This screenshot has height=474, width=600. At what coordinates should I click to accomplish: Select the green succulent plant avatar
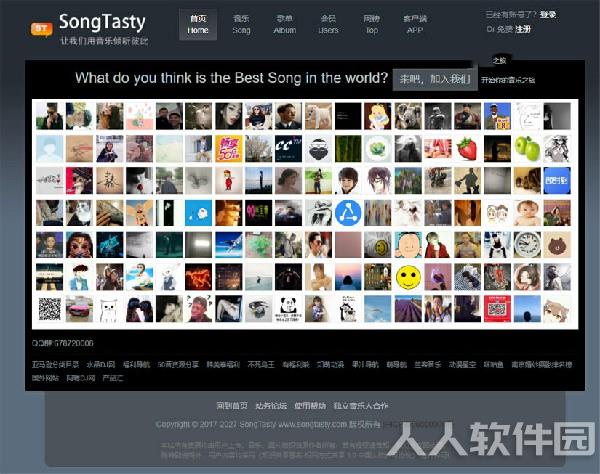(378, 148)
